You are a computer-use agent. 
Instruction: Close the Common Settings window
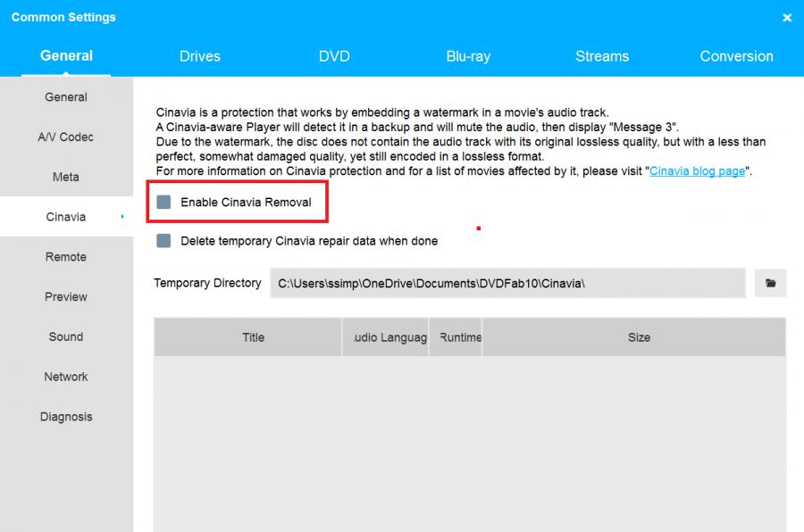pos(787,18)
